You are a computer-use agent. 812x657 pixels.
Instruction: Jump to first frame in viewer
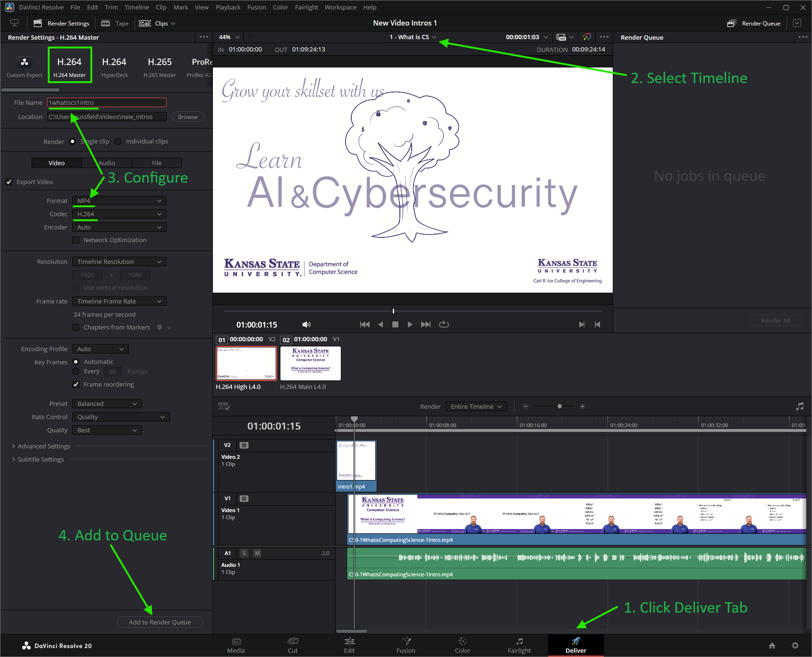point(364,324)
